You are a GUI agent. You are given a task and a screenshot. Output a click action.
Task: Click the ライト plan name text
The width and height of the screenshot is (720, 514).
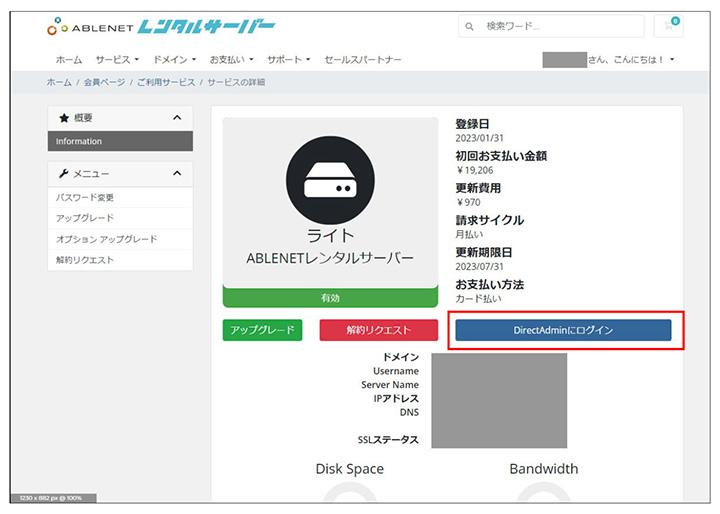(x=330, y=236)
